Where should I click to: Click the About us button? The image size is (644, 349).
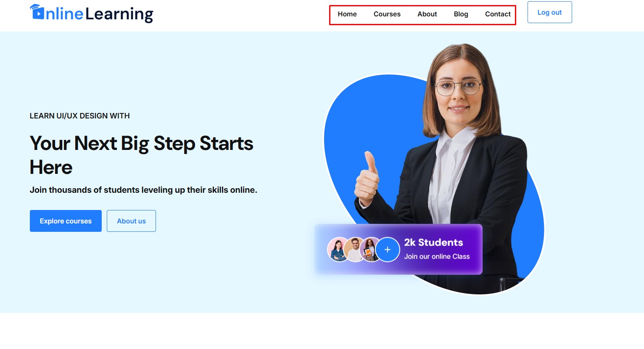click(131, 221)
